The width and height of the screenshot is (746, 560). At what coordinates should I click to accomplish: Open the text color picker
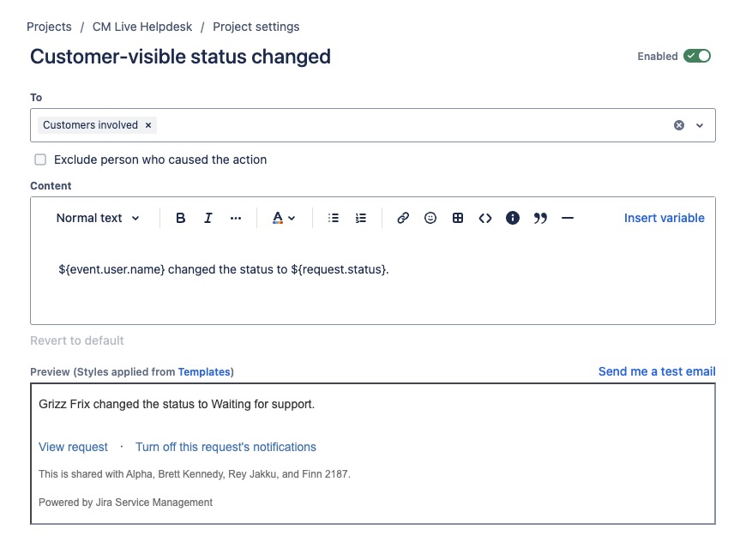284,218
